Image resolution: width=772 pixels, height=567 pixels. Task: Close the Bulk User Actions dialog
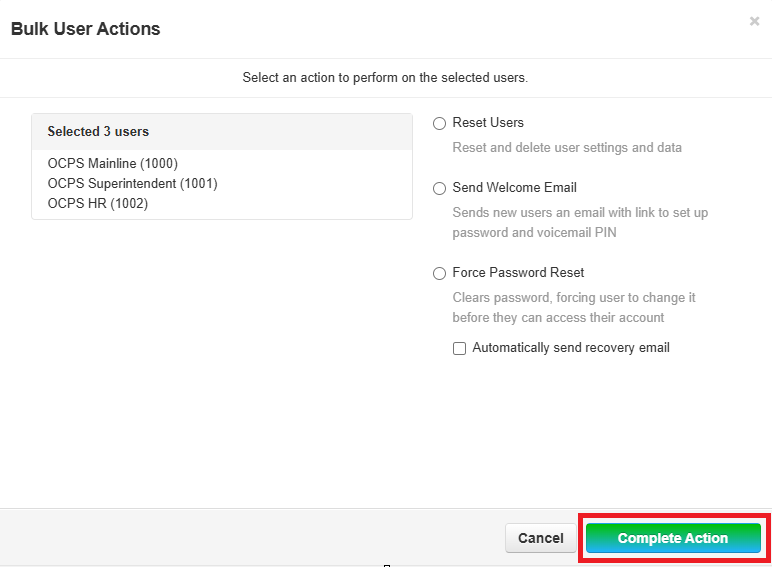coord(754,21)
